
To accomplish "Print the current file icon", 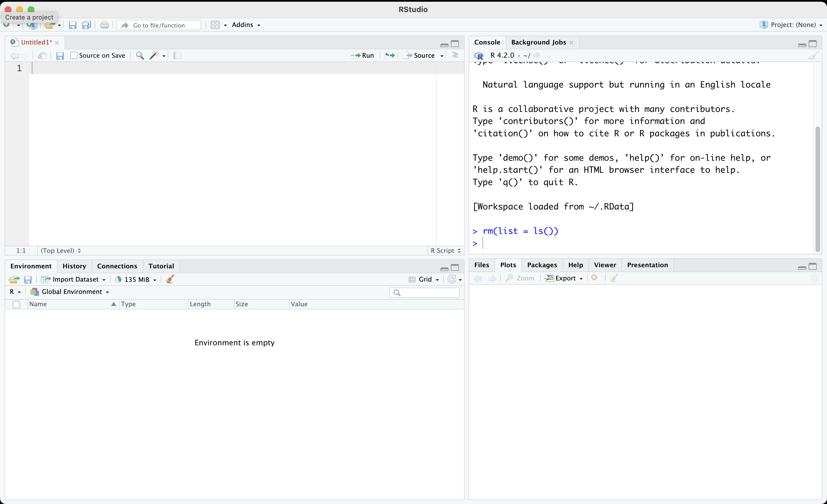I will 105,25.
